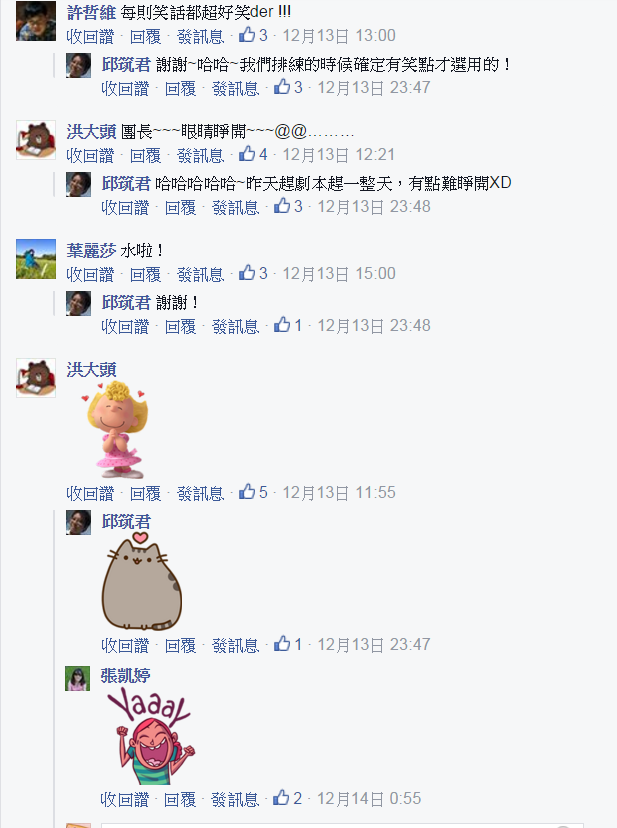The image size is (617, 828).
Task: Click thumbs-up icon showing 5 likes on the Sally sticker comment
Action: (x=247, y=492)
